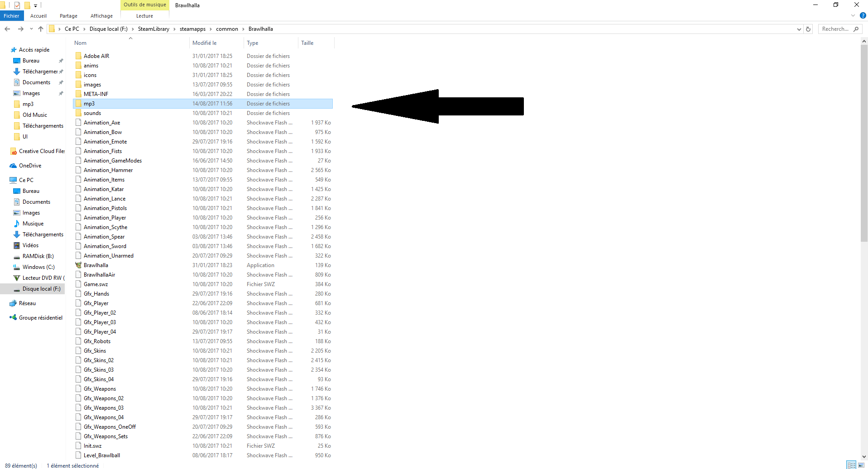
Task: Click the Game.swz file icon
Action: point(78,284)
